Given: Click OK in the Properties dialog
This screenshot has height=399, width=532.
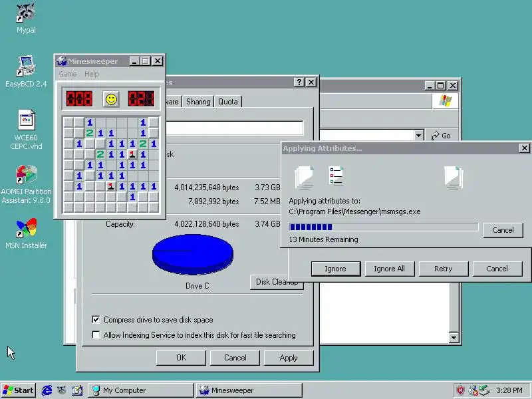Looking at the screenshot, I should [181, 358].
